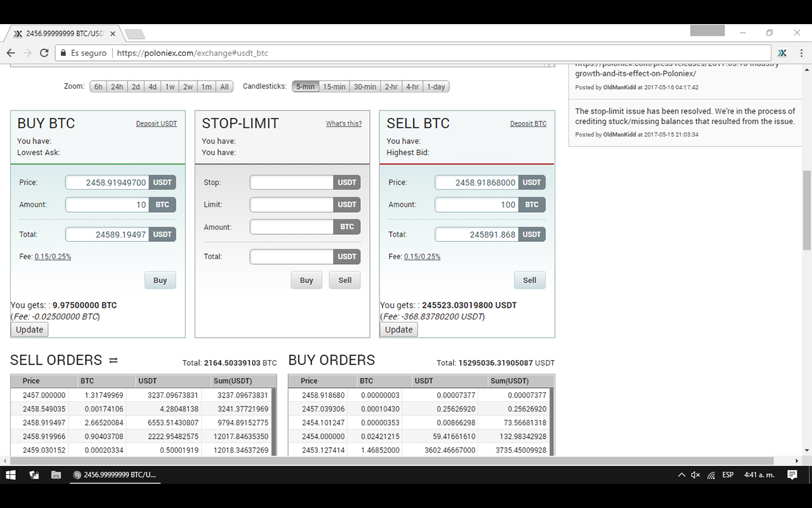Click the Sell BTC Total input field

(476, 234)
